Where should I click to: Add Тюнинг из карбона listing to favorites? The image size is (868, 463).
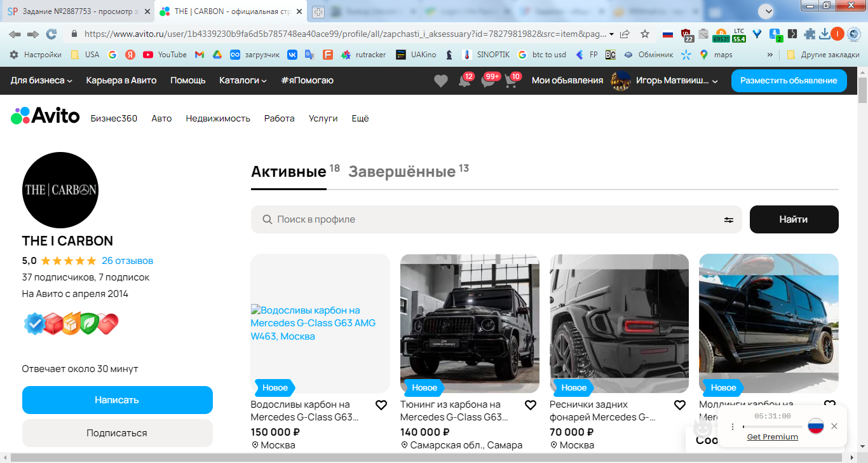tap(531, 405)
